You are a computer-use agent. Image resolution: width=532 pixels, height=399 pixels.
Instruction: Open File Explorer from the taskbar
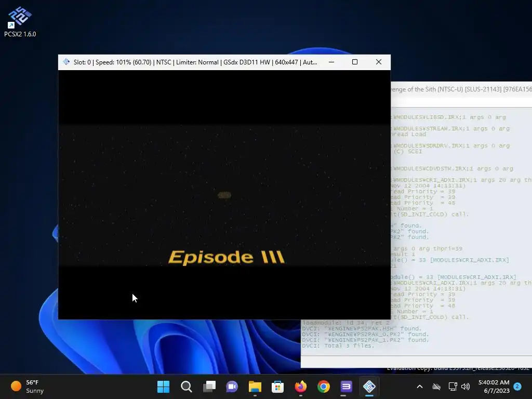(255, 387)
